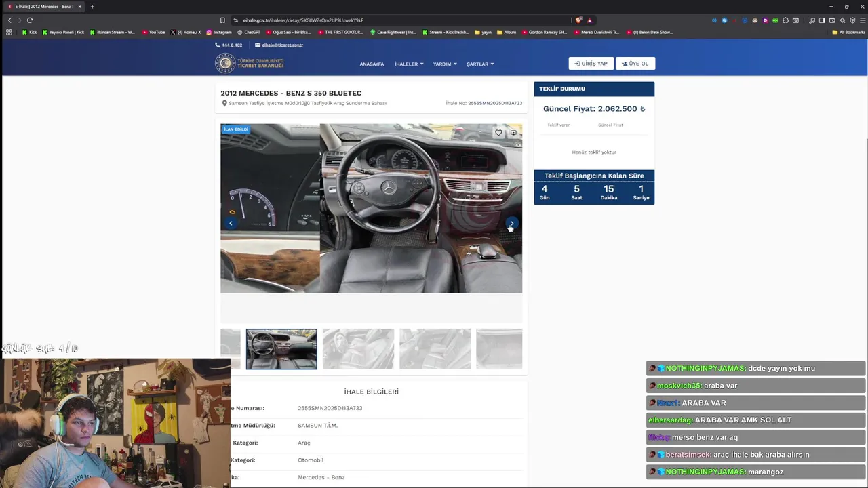Image resolution: width=868 pixels, height=488 pixels.
Task: Open the Instagram bookmark
Action: [219, 32]
